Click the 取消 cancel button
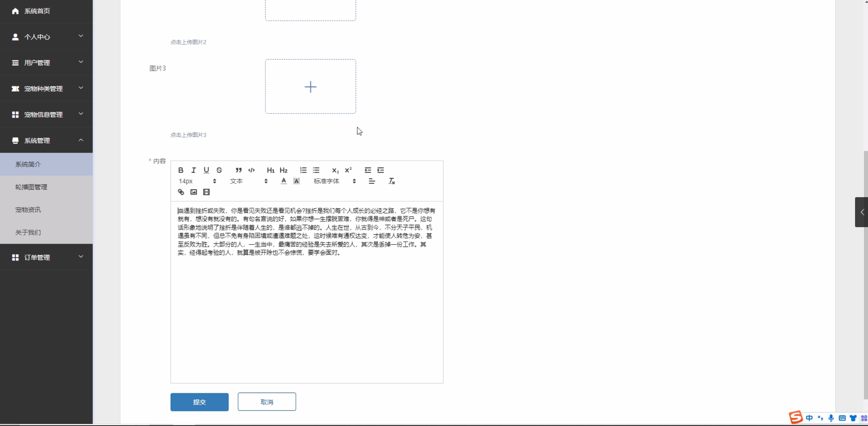868x426 pixels. coord(267,402)
